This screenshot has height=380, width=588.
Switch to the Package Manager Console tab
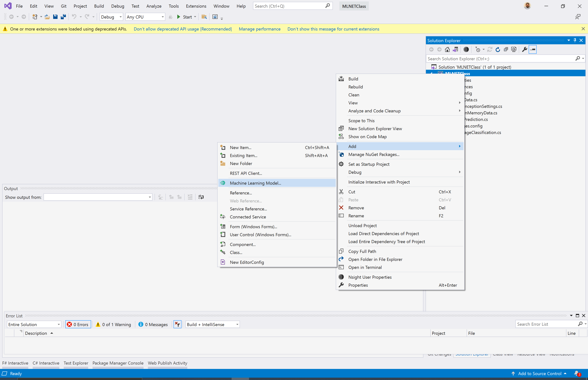pyautogui.click(x=118, y=363)
